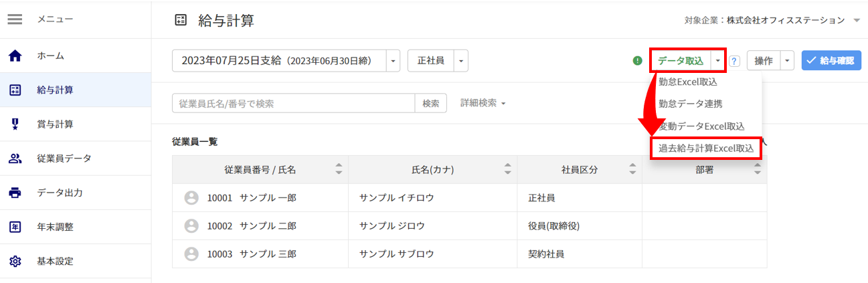The image size is (868, 283).
Task: Select the 賞与計算 medal icon
Action: click(x=15, y=124)
